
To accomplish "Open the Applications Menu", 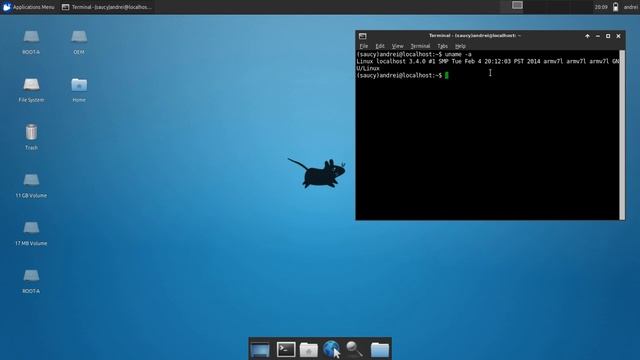I will 28,7.
